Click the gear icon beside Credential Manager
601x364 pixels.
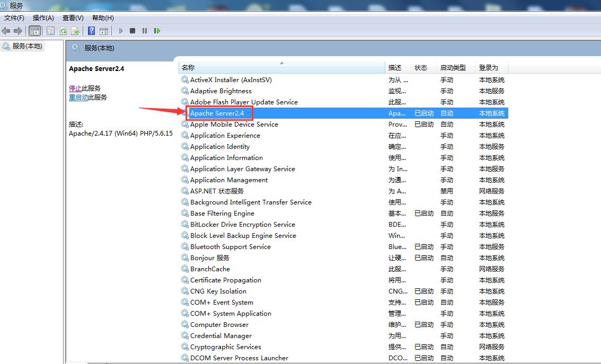tap(185, 335)
